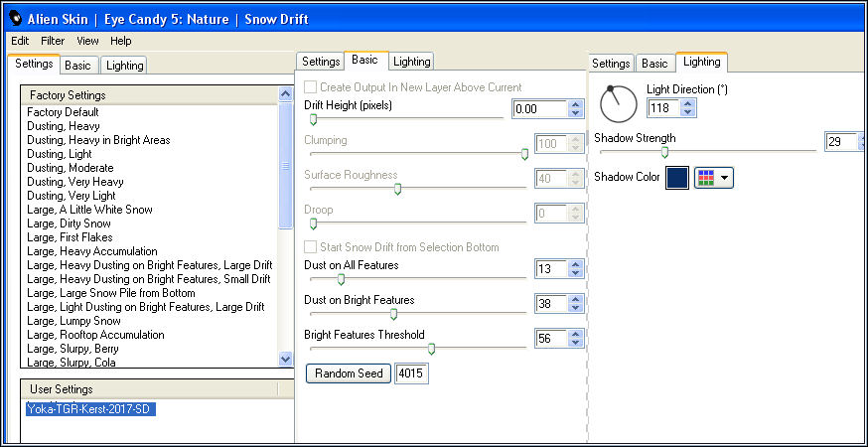
Task: Select the Lighting tab in middle panel
Action: 411,62
